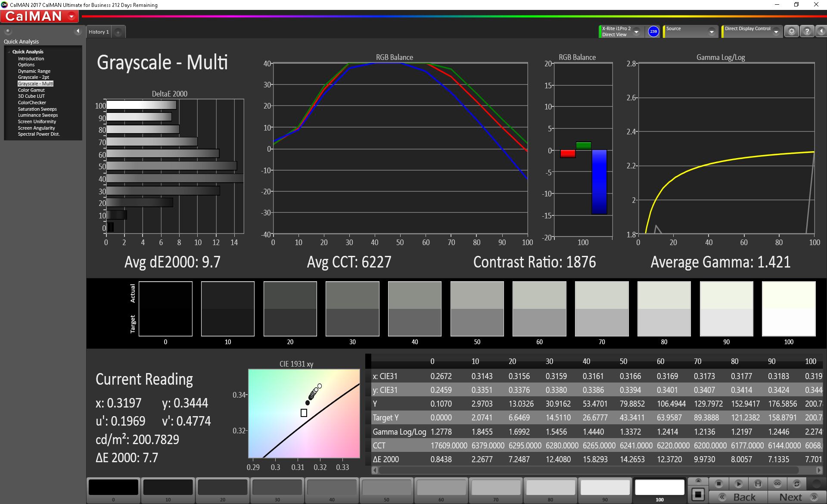This screenshot has height=504, width=827.
Task: Collapse the Quick Analysis sidebar arrow
Action: (78, 31)
